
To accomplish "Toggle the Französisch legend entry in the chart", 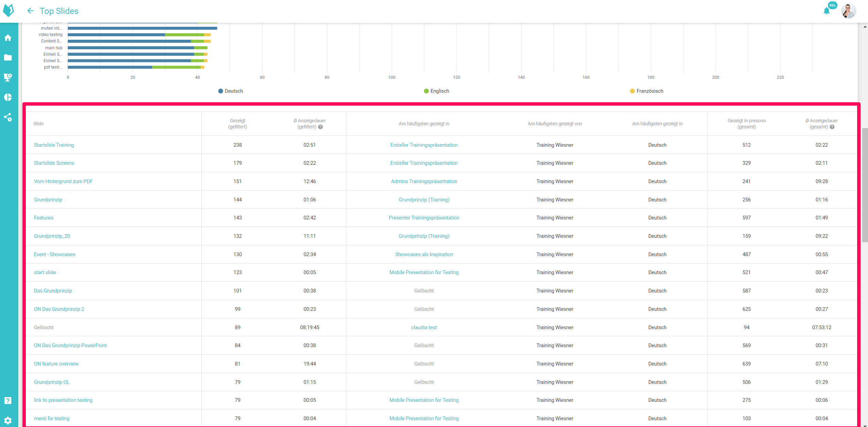I will point(646,91).
